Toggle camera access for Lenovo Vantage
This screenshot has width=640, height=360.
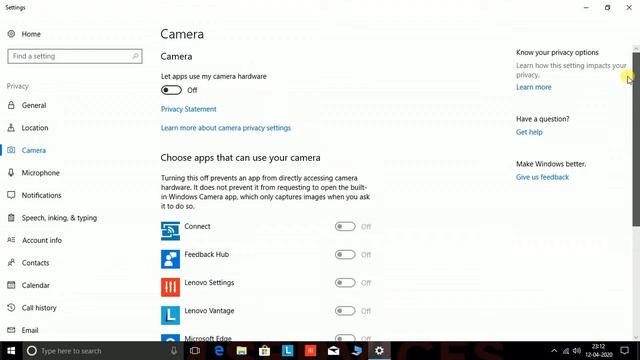tap(345, 311)
